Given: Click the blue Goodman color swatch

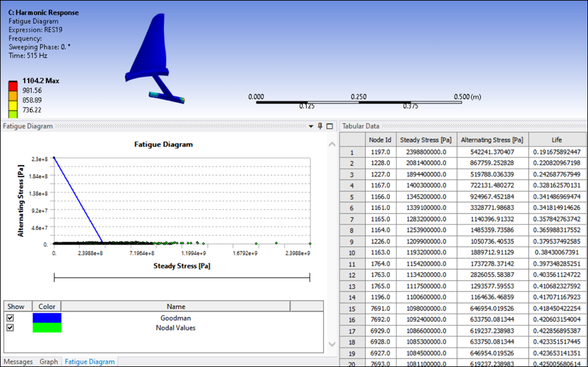Looking at the screenshot, I should click(47, 318).
